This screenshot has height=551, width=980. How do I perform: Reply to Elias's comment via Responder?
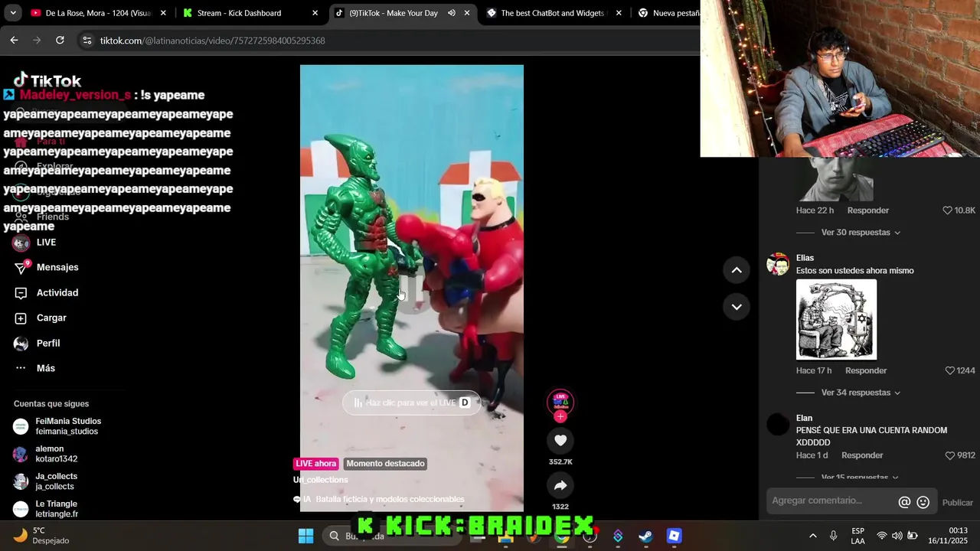point(866,370)
